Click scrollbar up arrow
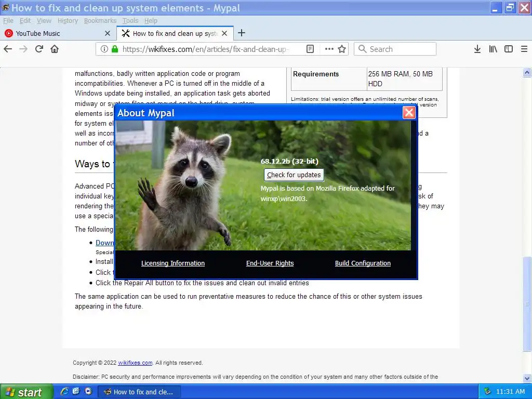The image size is (532, 399). 527,73
